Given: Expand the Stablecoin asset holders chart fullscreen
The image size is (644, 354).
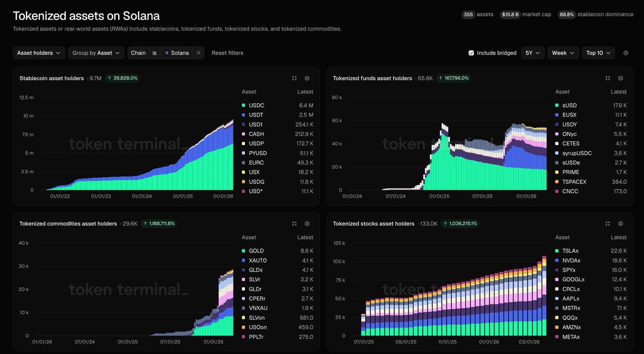Looking at the screenshot, I should [294, 79].
